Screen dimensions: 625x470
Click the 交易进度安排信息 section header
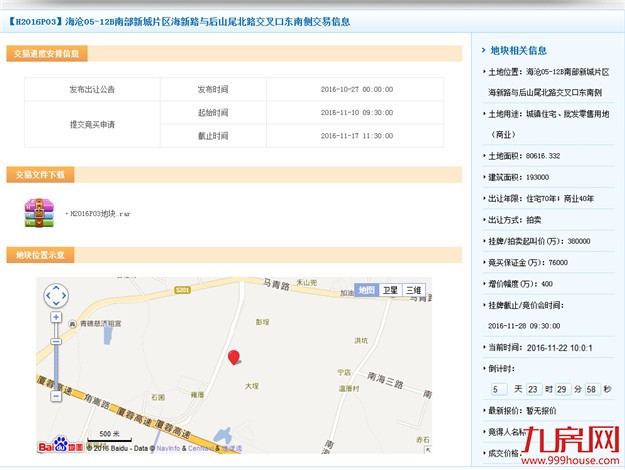47,54
